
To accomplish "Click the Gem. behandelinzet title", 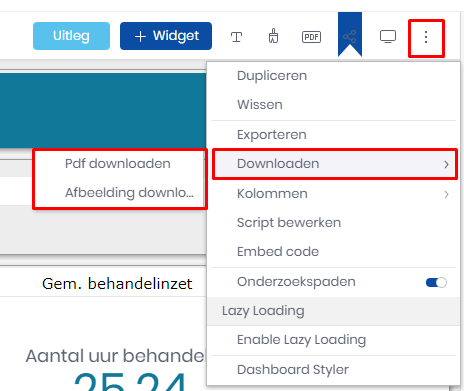I will tap(117, 284).
